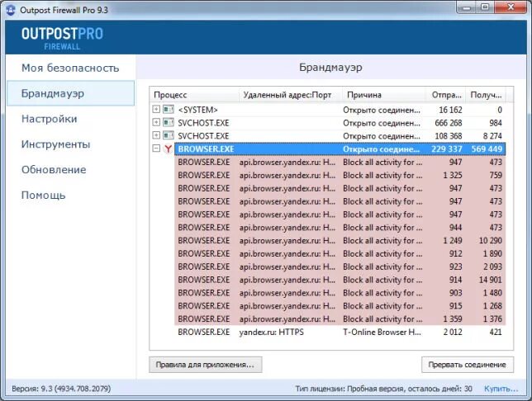Click the Правила для приложения button
This screenshot has width=532, height=401.
click(205, 365)
